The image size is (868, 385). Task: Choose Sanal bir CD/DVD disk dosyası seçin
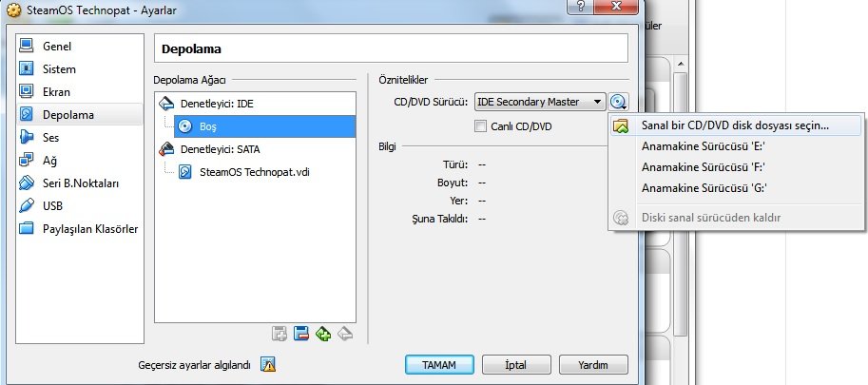(735, 125)
